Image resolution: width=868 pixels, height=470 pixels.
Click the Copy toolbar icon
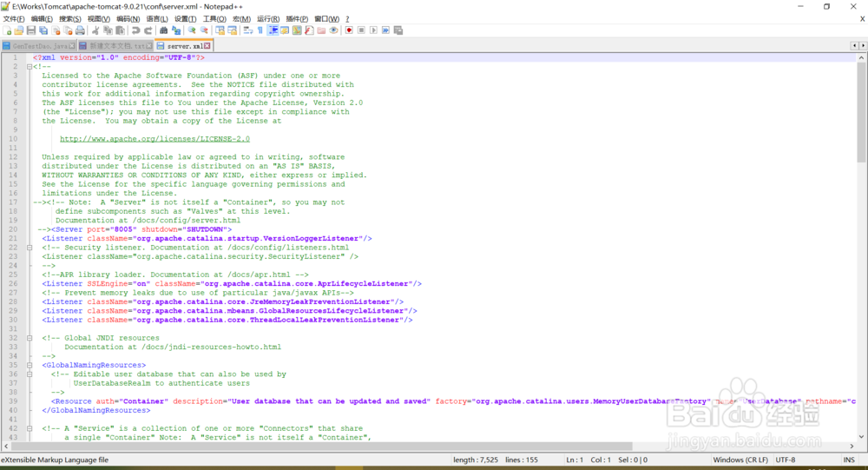click(108, 30)
